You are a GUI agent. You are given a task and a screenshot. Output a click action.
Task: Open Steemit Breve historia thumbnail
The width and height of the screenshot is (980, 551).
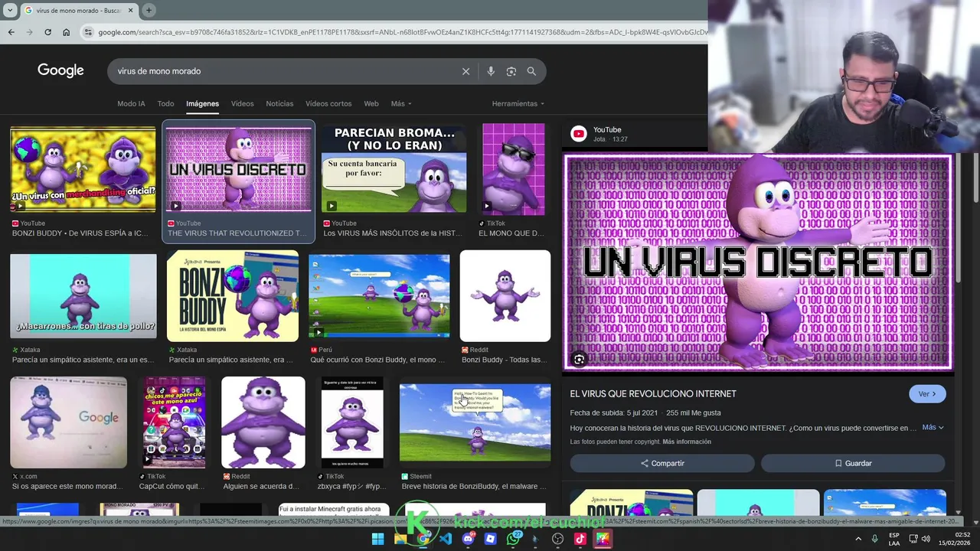point(475,422)
